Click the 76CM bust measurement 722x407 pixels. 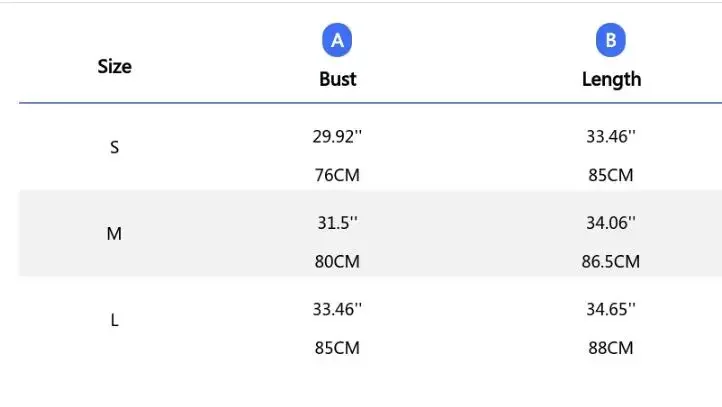337,175
